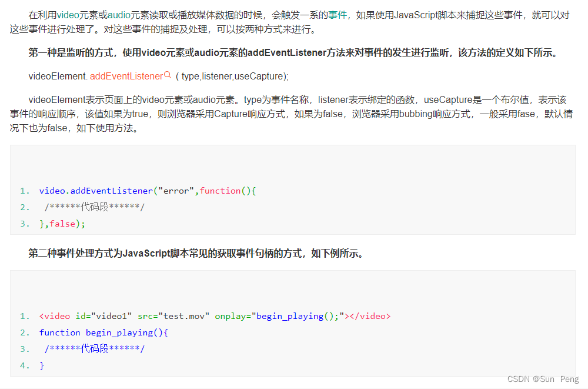This screenshot has height=389, width=588.
Task: Click videoElement. text before addEventListener
Action: pos(58,77)
